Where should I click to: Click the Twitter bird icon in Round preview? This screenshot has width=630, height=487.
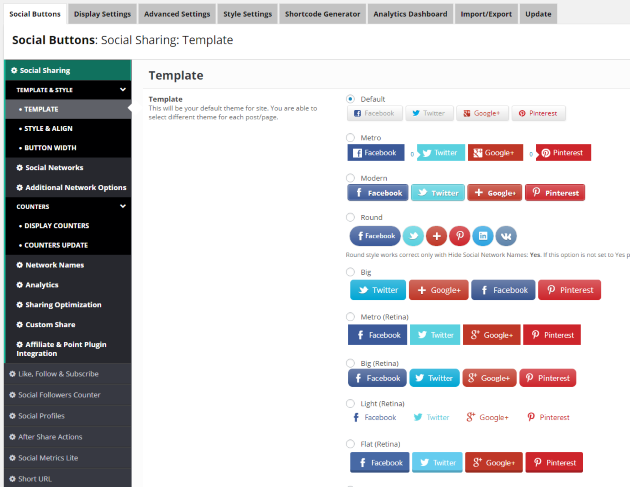pyautogui.click(x=413, y=236)
